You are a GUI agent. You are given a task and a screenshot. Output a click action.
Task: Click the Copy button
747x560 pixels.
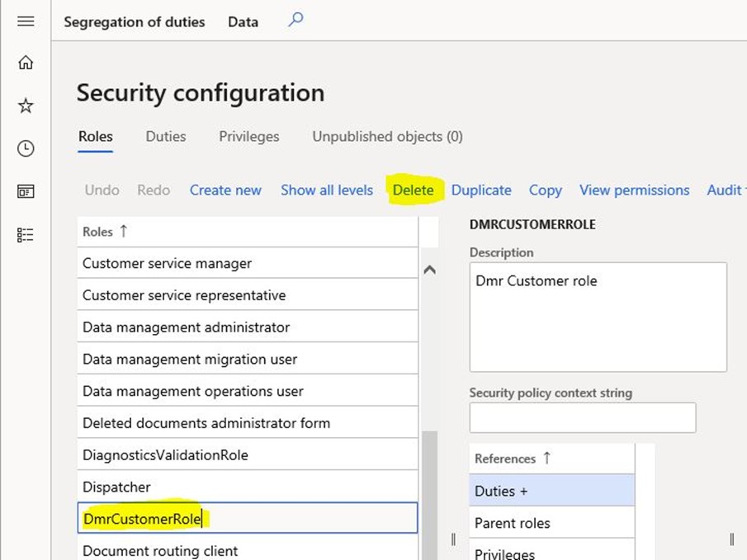pyautogui.click(x=546, y=190)
